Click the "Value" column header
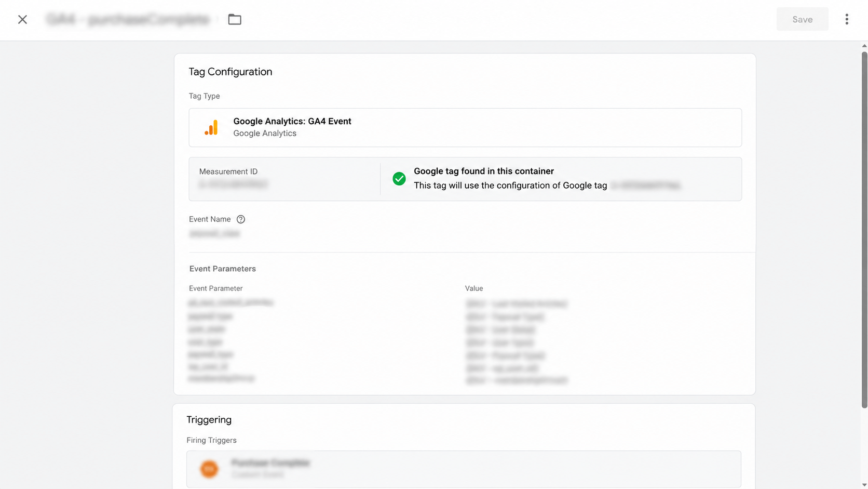This screenshot has height=489, width=868. pos(474,288)
